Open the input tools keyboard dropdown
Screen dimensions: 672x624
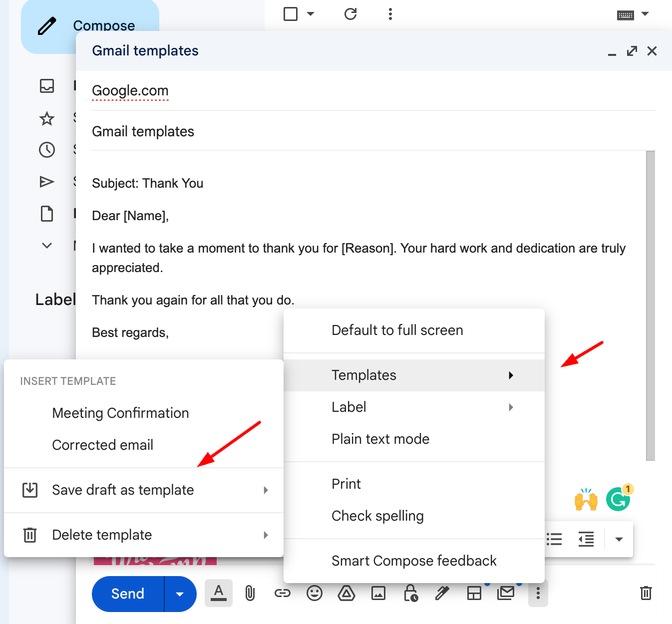click(x=633, y=14)
